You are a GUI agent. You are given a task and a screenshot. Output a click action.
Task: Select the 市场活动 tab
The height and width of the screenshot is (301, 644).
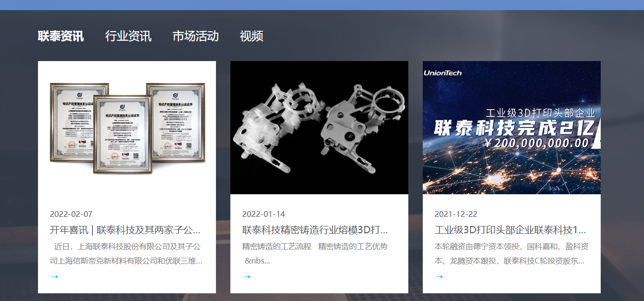point(196,36)
